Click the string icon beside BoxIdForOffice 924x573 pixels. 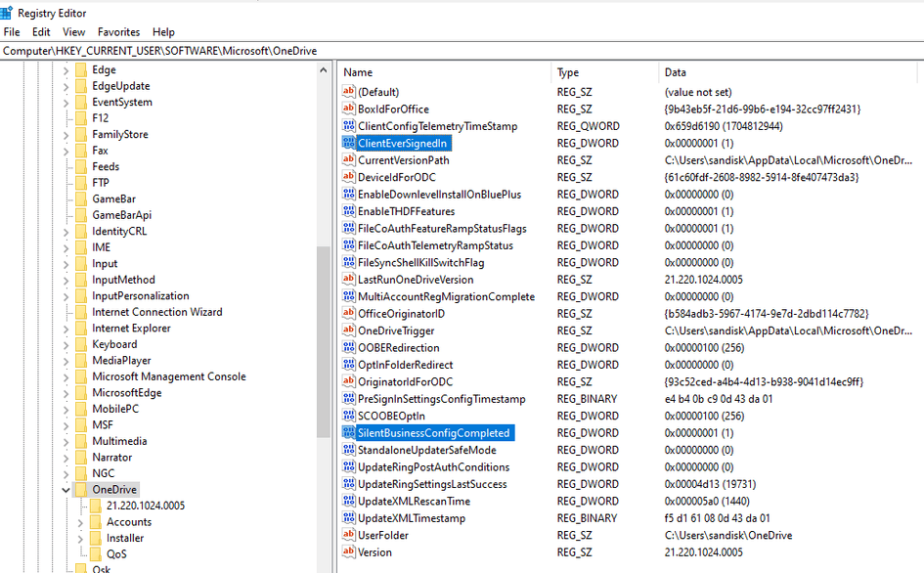(348, 109)
